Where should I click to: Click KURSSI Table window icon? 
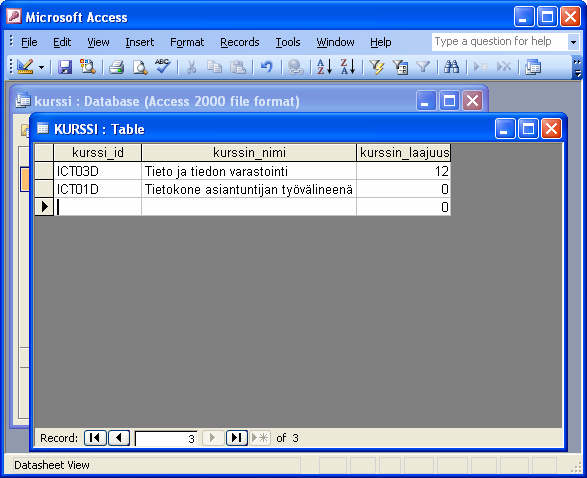(43, 128)
